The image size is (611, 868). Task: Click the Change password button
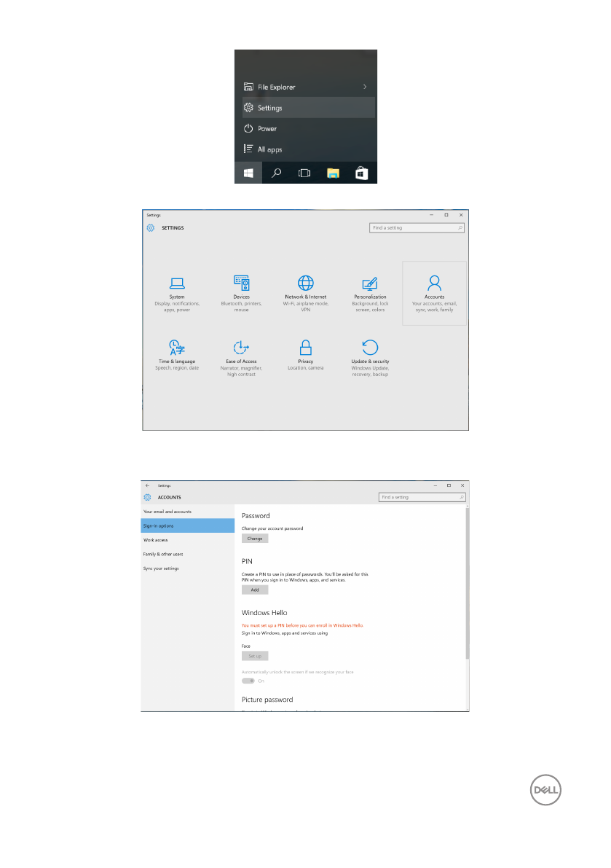(x=255, y=539)
